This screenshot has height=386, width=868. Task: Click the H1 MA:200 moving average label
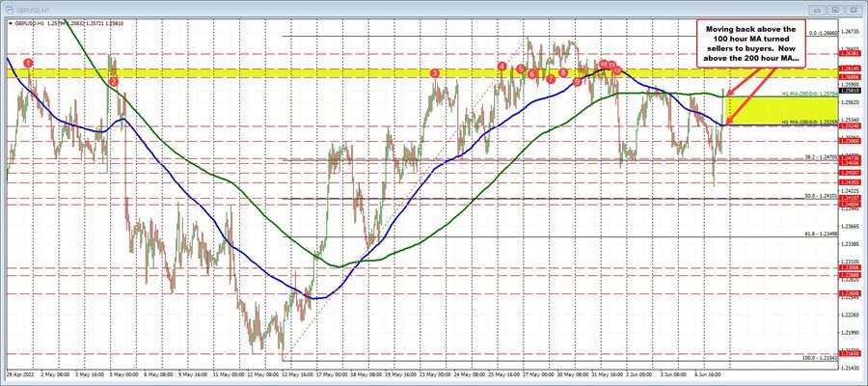pos(810,94)
